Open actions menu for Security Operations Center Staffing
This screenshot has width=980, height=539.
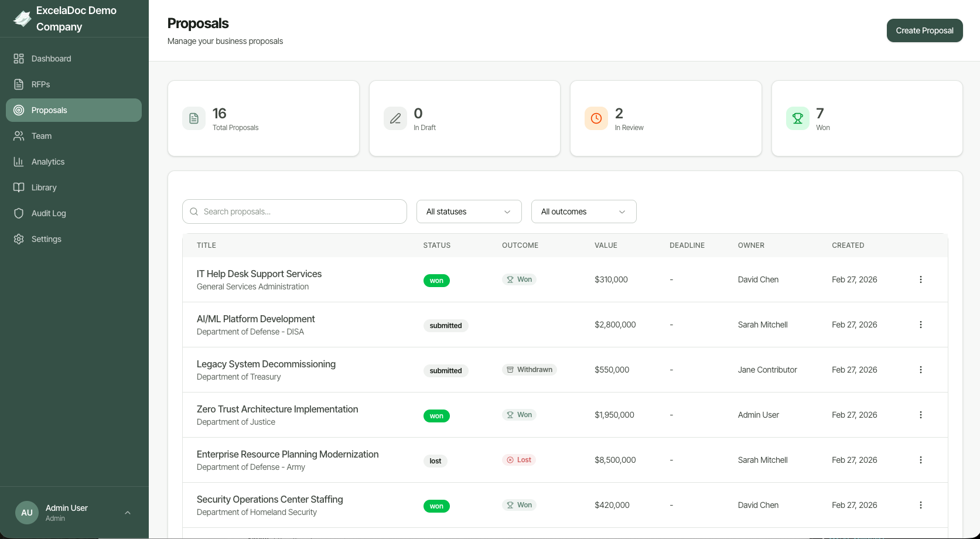pyautogui.click(x=921, y=505)
